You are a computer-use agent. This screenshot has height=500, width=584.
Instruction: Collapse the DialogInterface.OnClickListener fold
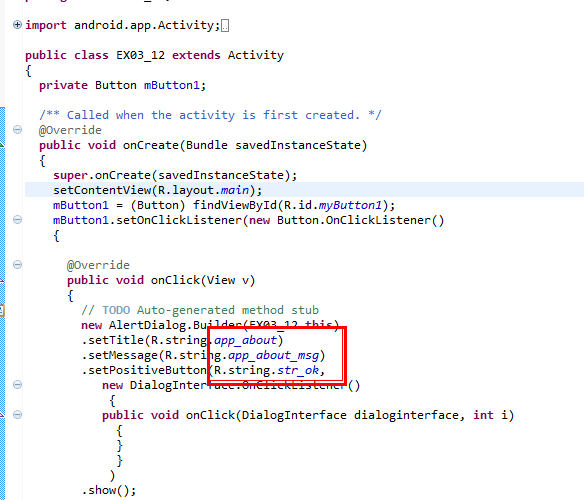click(x=17, y=385)
